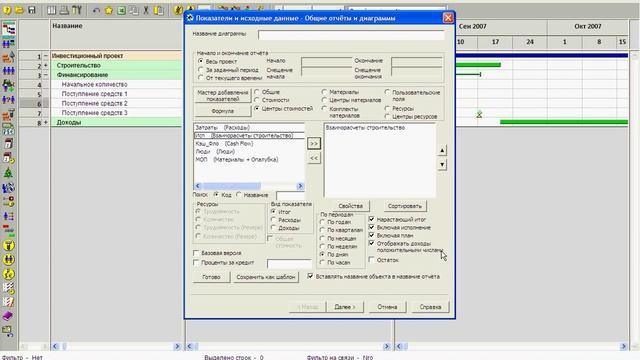640x360 pixels.
Task: Open the Gantt chart view icon in sidebar
Action: pyautogui.click(x=9, y=29)
